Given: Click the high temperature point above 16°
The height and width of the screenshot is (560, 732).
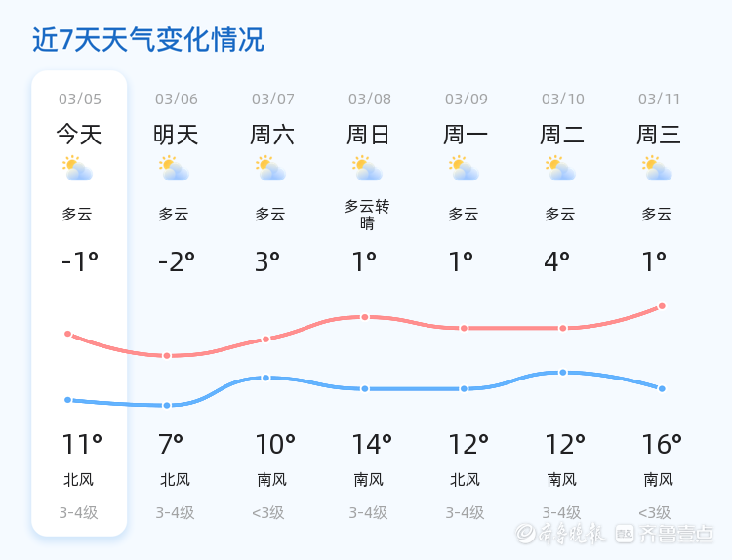Looking at the screenshot, I should (662, 306).
